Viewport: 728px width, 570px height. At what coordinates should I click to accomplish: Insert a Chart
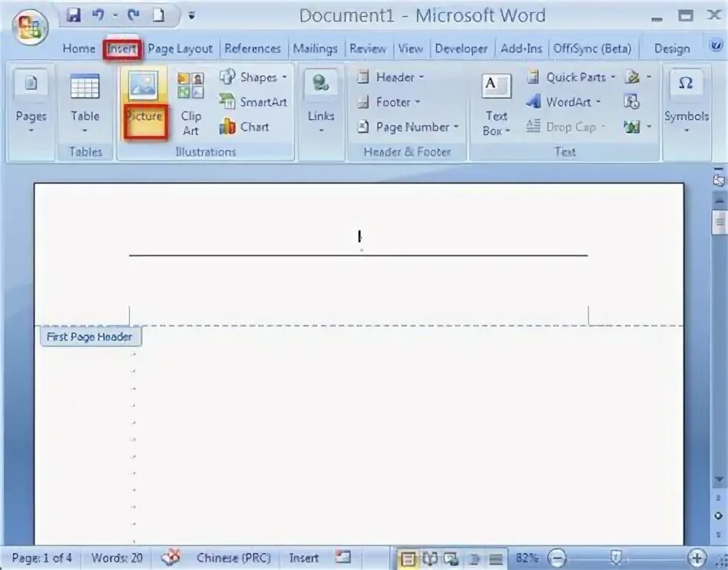click(x=244, y=126)
